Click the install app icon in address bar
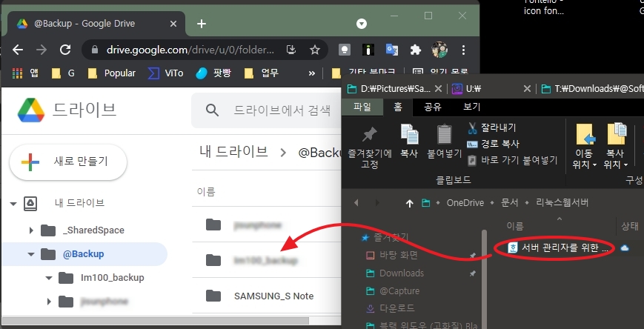Image resolution: width=644 pixels, height=329 pixels. [x=291, y=50]
